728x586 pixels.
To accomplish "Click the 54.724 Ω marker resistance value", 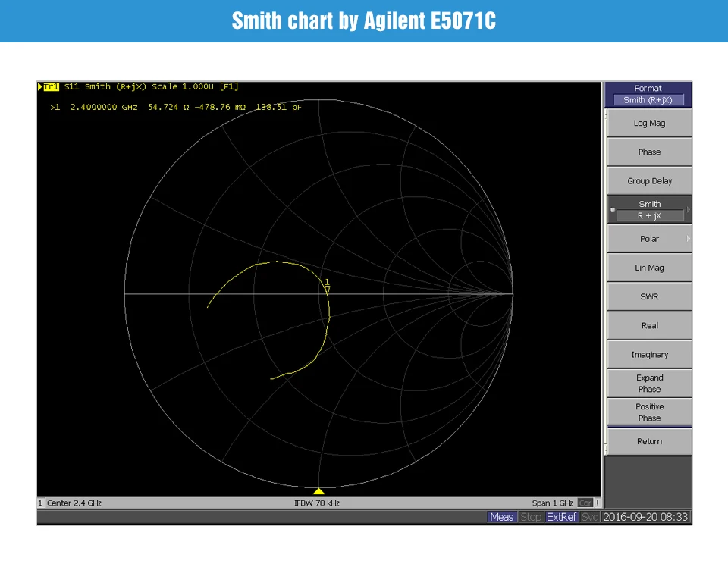I will [168, 107].
